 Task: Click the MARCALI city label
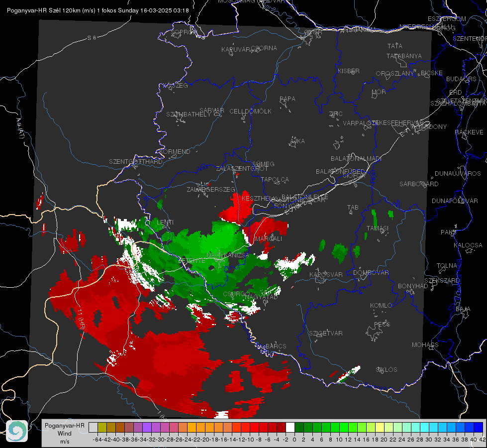pos(268,239)
